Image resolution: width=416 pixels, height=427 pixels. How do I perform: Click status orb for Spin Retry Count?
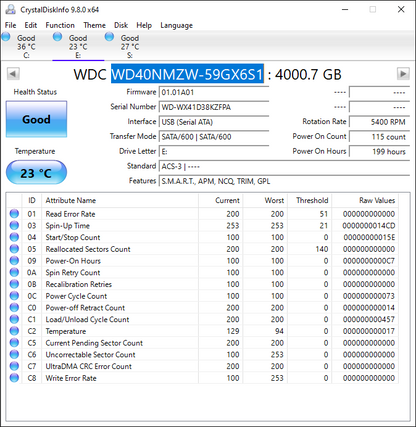click(14, 272)
